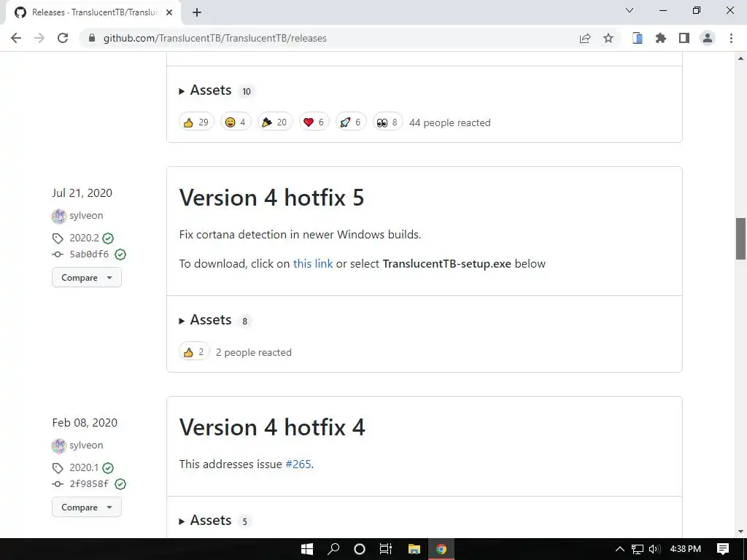
Task: Open a new browser tab
Action: [x=197, y=12]
